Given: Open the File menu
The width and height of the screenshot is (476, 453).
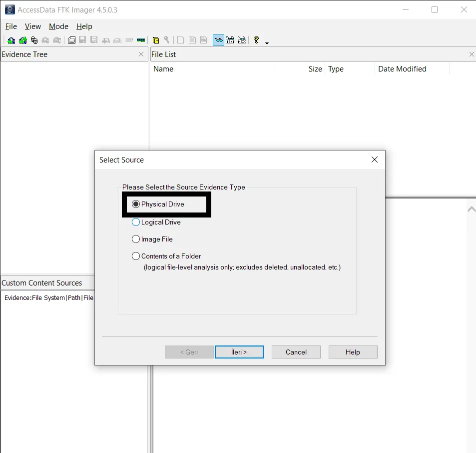Looking at the screenshot, I should point(11,26).
